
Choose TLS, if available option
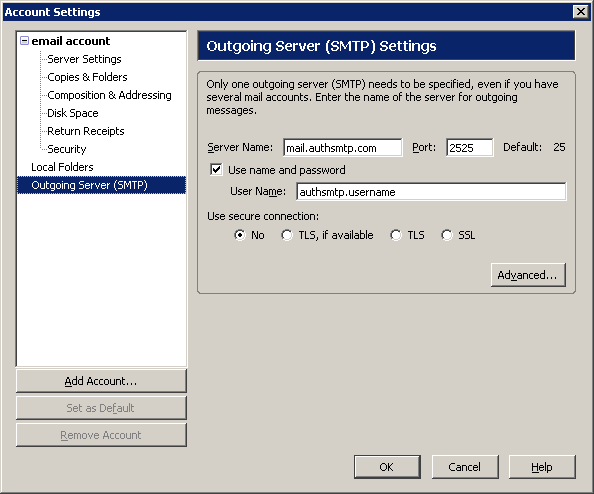click(287, 235)
